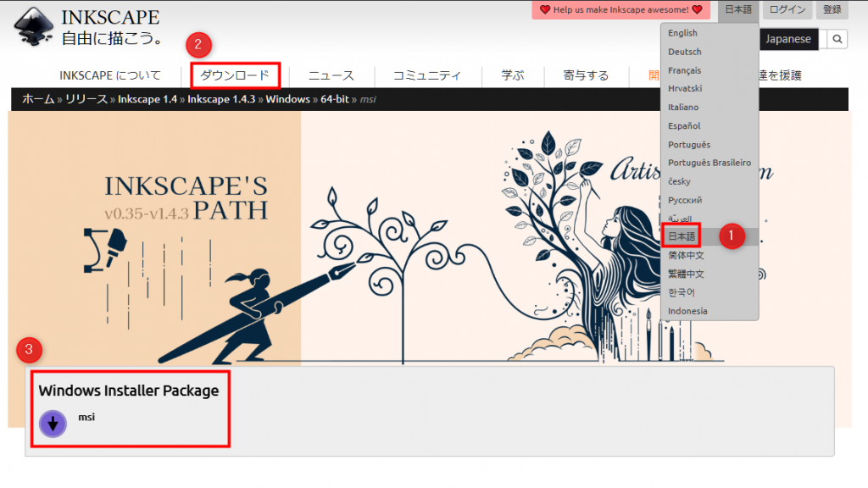This screenshot has width=868, height=488.
Task: Open the INKSCAPE について menu item
Action: click(x=109, y=75)
